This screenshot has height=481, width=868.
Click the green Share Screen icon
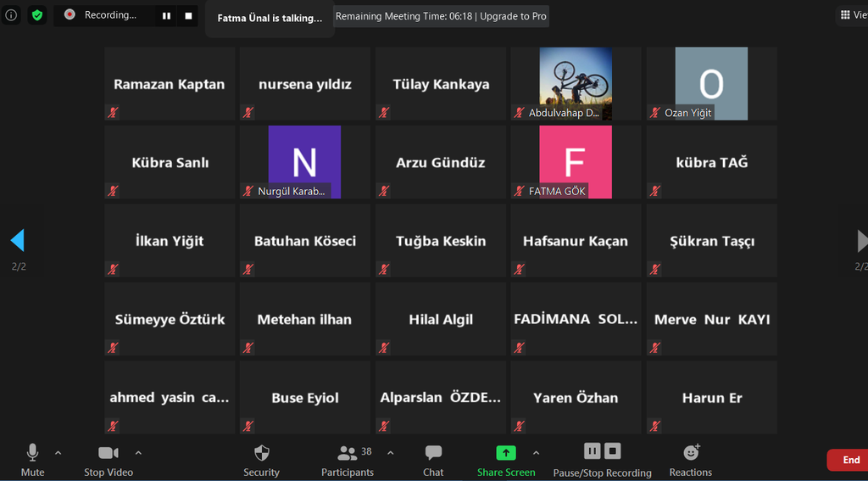click(506, 453)
